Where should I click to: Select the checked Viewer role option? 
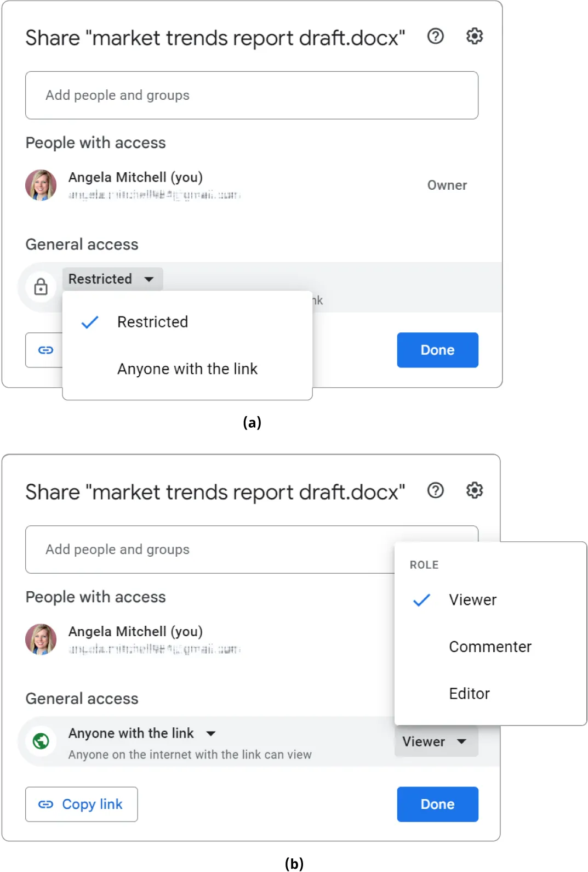click(472, 600)
